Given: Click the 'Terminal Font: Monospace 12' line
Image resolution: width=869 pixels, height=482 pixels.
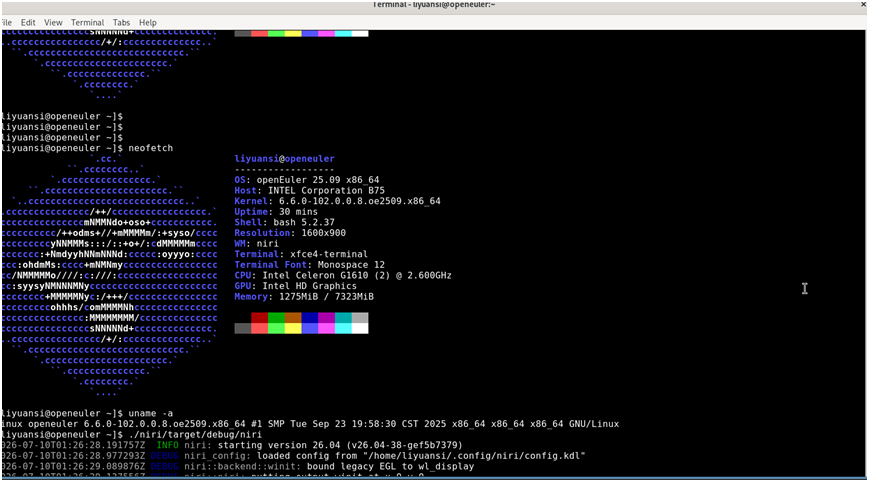Looking at the screenshot, I should [309, 265].
